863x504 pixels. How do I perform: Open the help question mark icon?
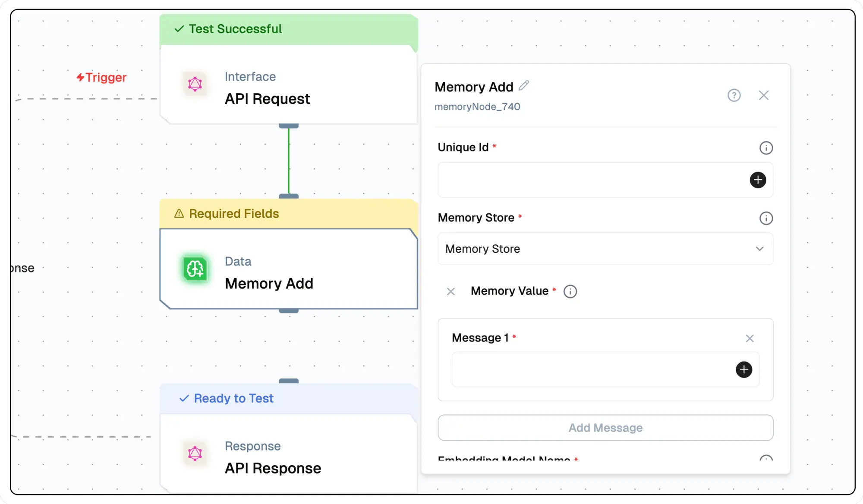coord(734,95)
